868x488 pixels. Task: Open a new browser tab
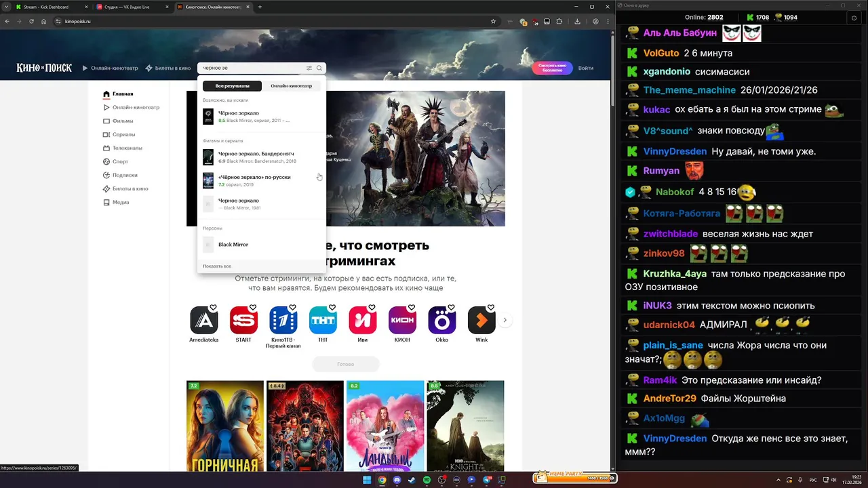point(260,7)
